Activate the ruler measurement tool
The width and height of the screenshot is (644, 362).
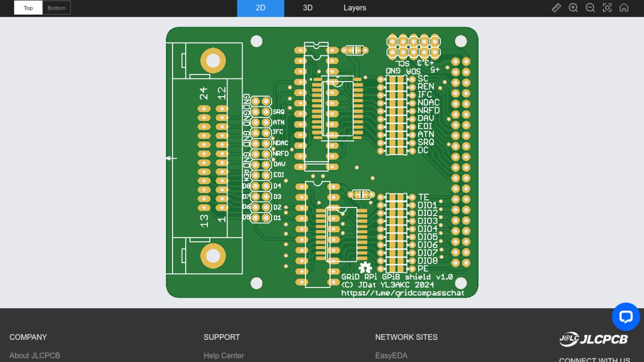[556, 8]
